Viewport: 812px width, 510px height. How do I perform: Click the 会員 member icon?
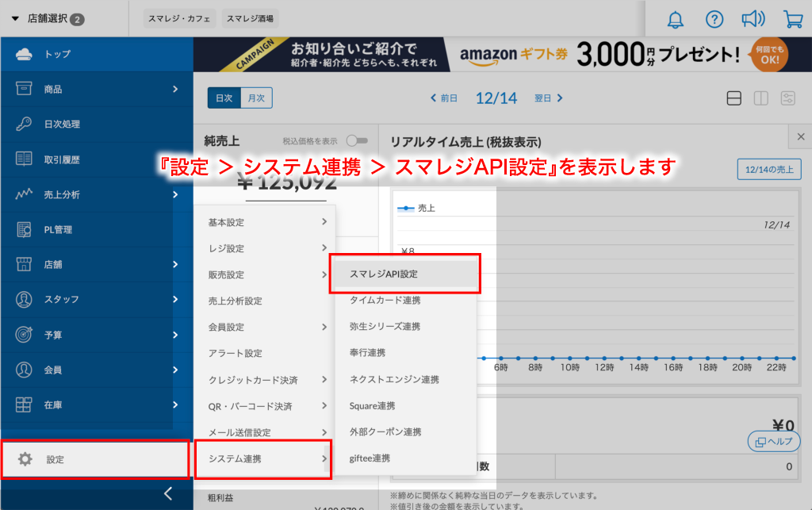coord(24,370)
